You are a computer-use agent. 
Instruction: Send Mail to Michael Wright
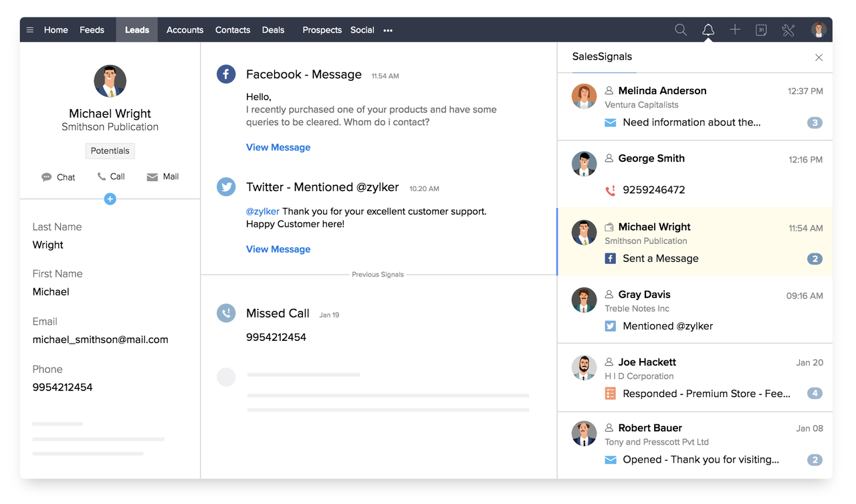tap(163, 176)
